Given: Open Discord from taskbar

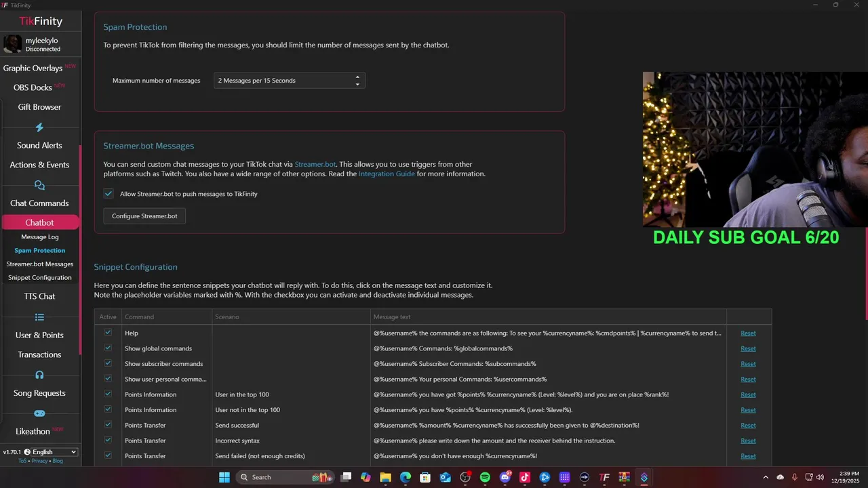Looking at the screenshot, I should 505,477.
